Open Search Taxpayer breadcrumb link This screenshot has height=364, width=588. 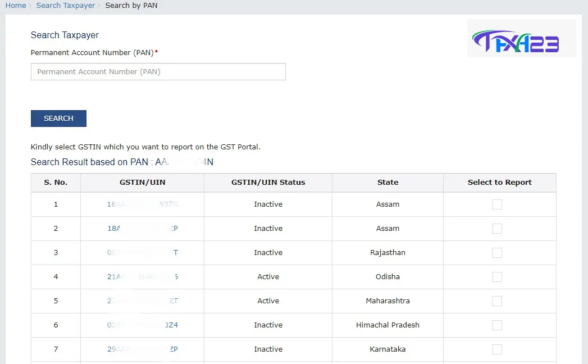[x=66, y=5]
